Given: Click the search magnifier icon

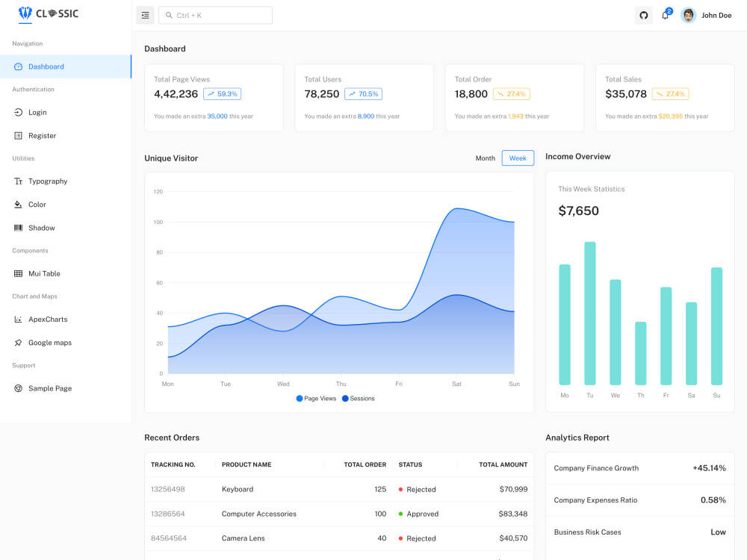Looking at the screenshot, I should [x=169, y=15].
